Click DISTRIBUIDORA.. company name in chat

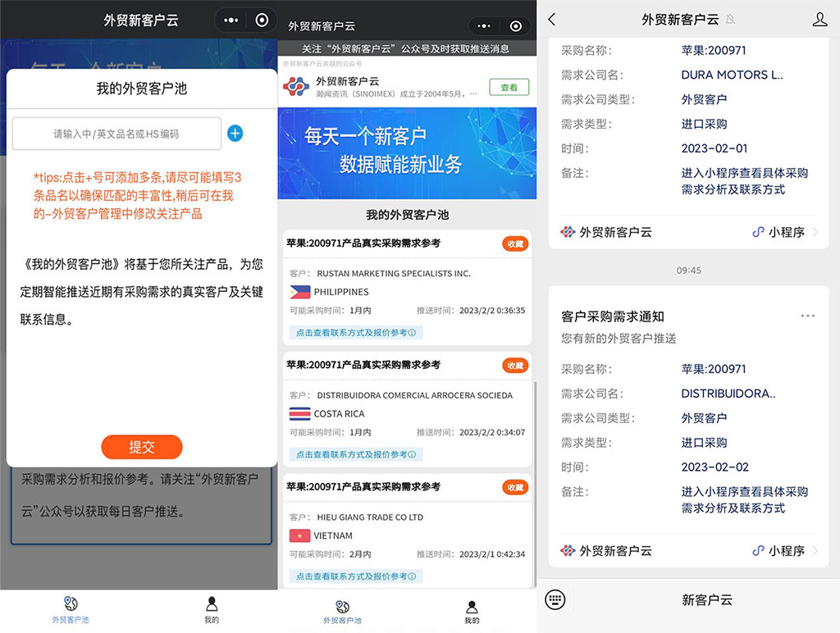click(728, 394)
